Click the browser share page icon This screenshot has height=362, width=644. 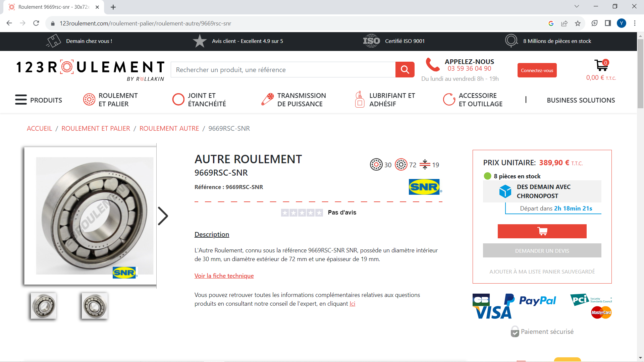pyautogui.click(x=564, y=23)
